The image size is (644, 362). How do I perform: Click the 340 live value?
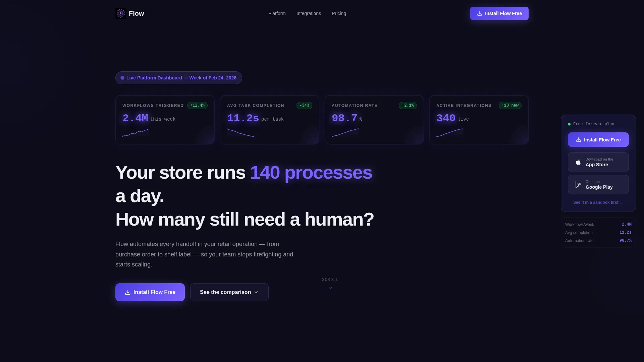tap(452, 118)
